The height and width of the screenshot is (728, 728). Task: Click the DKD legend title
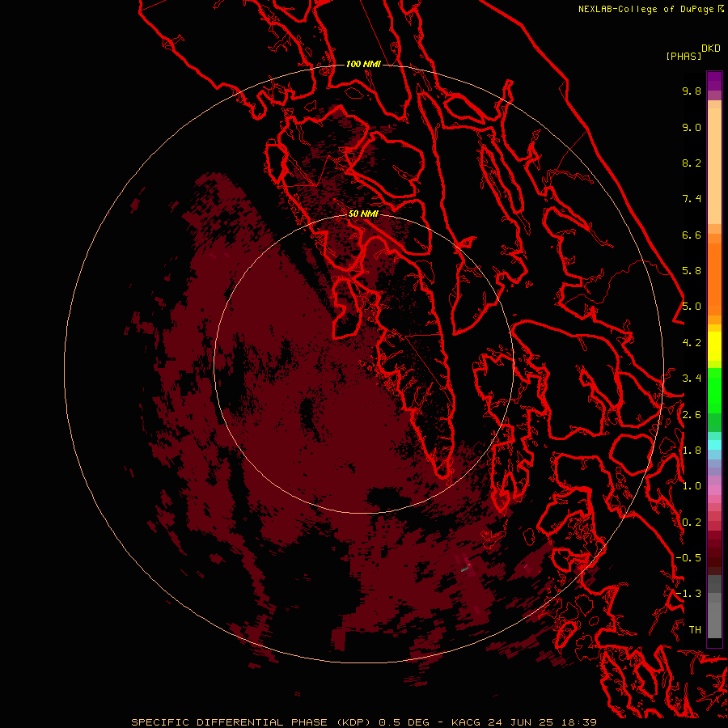(710, 49)
